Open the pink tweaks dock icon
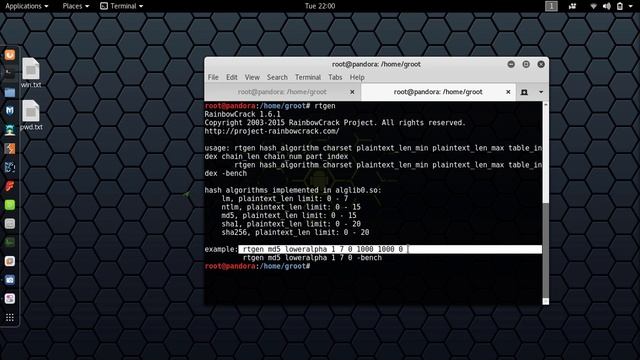The height and width of the screenshot is (360, 640). click(x=10, y=299)
